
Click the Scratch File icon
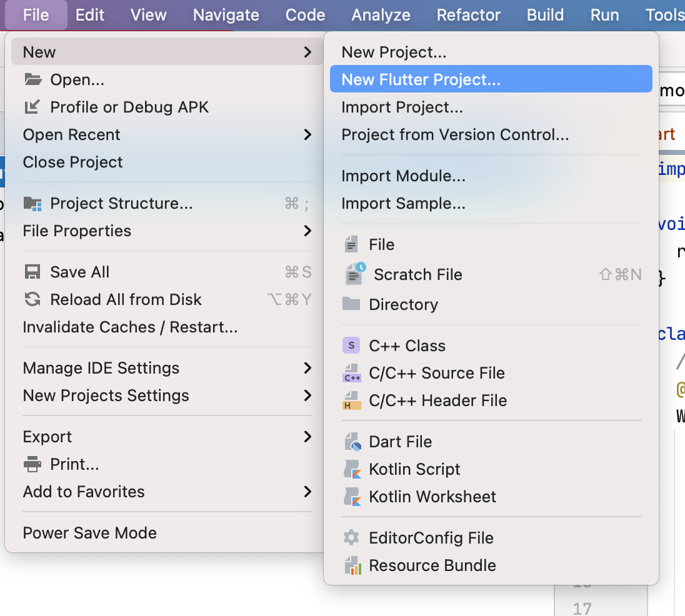pyautogui.click(x=356, y=274)
